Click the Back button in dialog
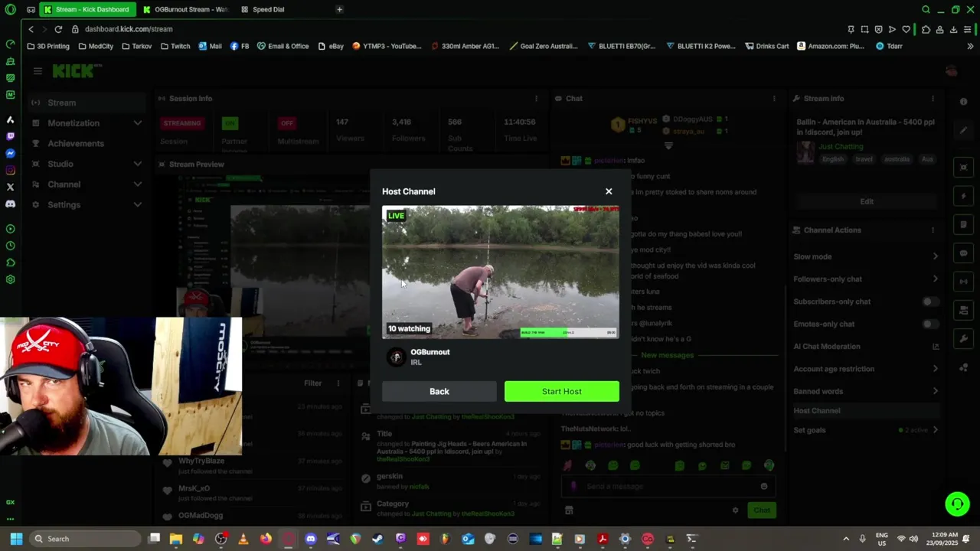Screen dimensions: 980x551 (439, 391)
